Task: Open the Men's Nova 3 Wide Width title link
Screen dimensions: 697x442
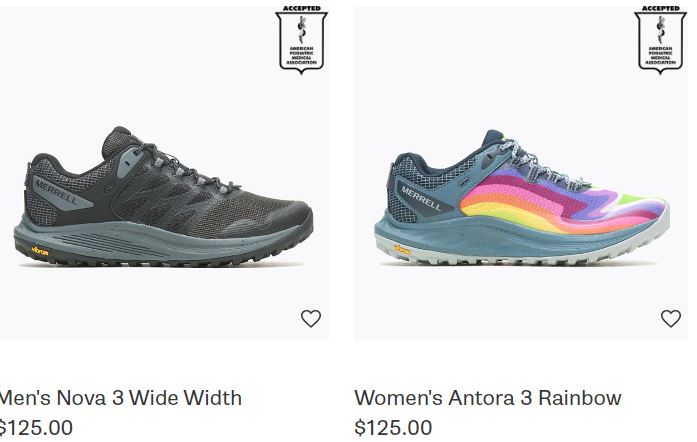Action: click(x=120, y=398)
